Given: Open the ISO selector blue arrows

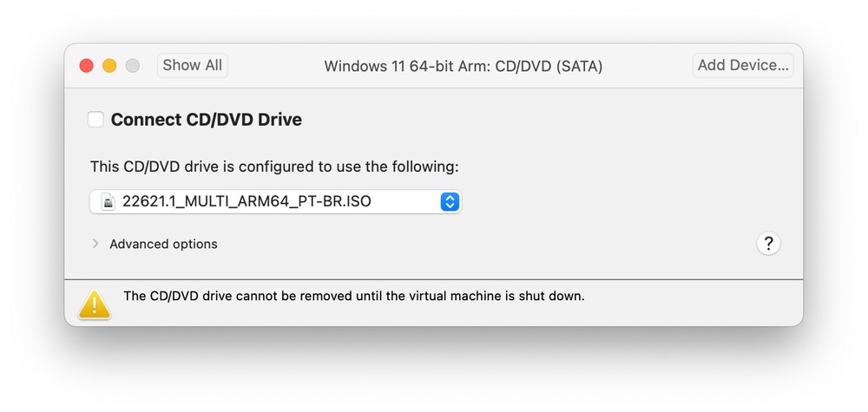Looking at the screenshot, I should coord(450,201).
